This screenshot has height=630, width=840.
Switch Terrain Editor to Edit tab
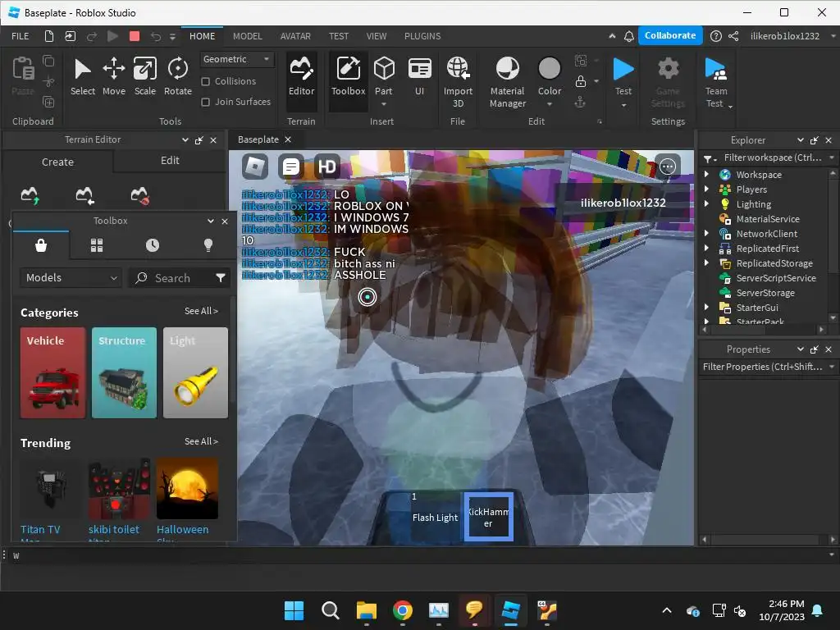pos(170,161)
